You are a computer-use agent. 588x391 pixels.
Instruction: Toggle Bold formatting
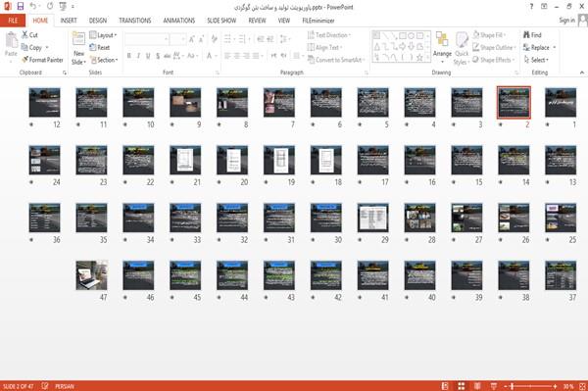point(128,56)
